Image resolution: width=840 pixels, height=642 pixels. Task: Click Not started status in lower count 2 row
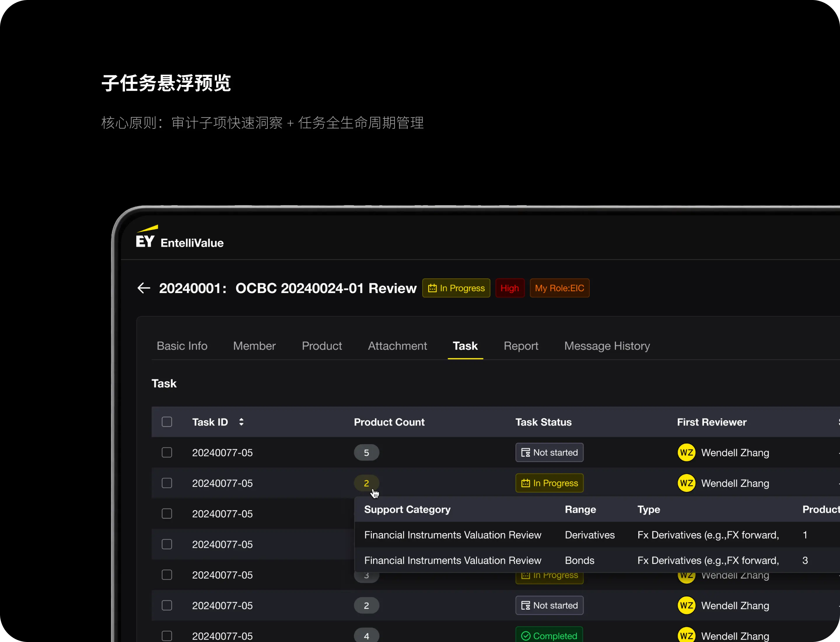pos(549,605)
